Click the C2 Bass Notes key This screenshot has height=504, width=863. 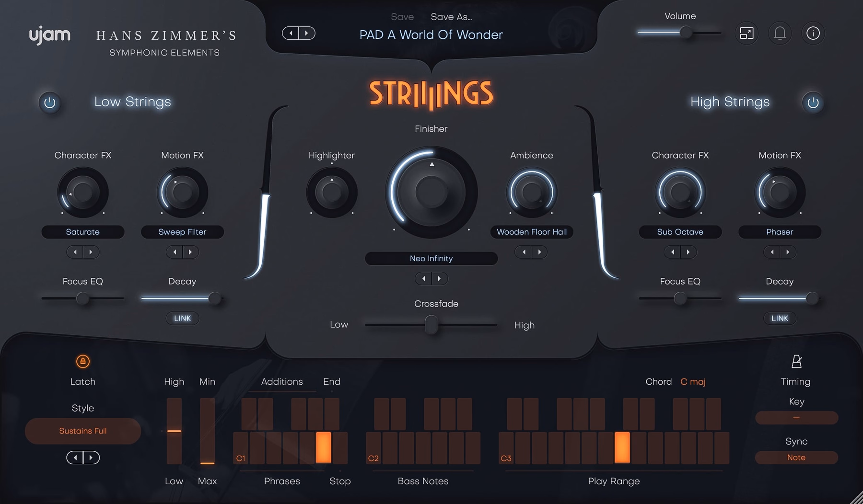tap(373, 448)
